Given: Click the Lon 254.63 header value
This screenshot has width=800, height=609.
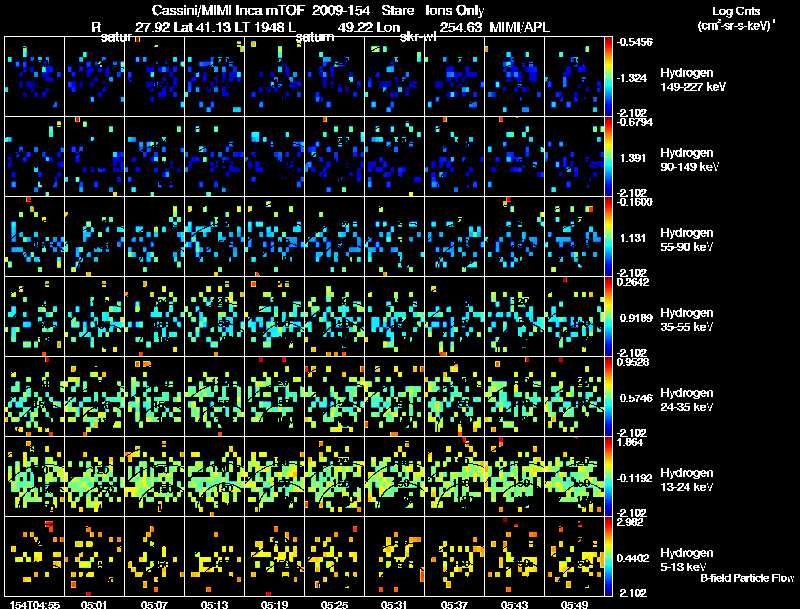Looking at the screenshot, I should (x=428, y=27).
